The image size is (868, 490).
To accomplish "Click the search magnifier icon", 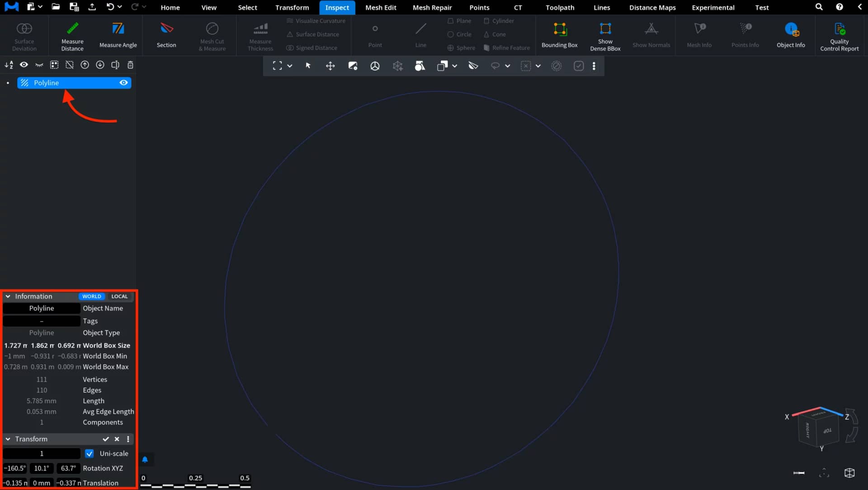I will click(819, 7).
